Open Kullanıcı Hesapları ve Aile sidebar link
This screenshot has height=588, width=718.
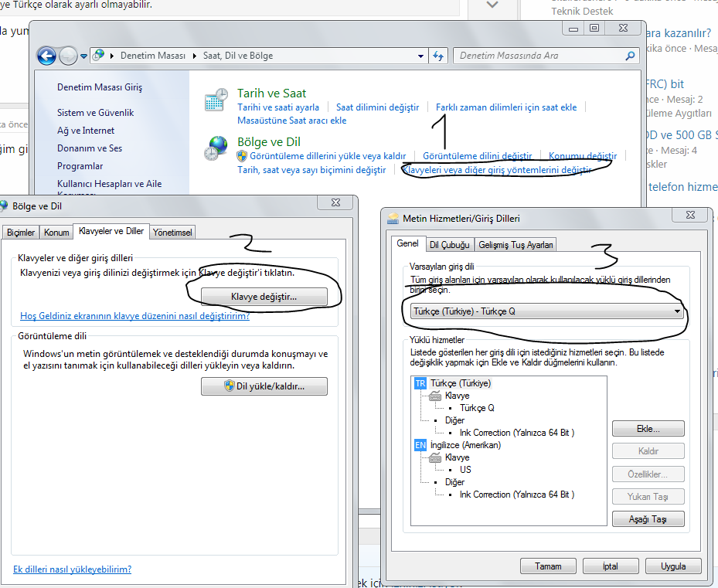tap(109, 184)
